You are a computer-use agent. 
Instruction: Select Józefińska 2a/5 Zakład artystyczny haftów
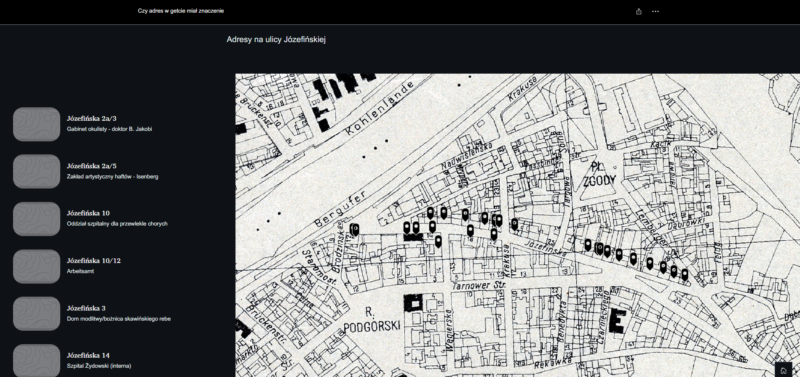pos(86,171)
